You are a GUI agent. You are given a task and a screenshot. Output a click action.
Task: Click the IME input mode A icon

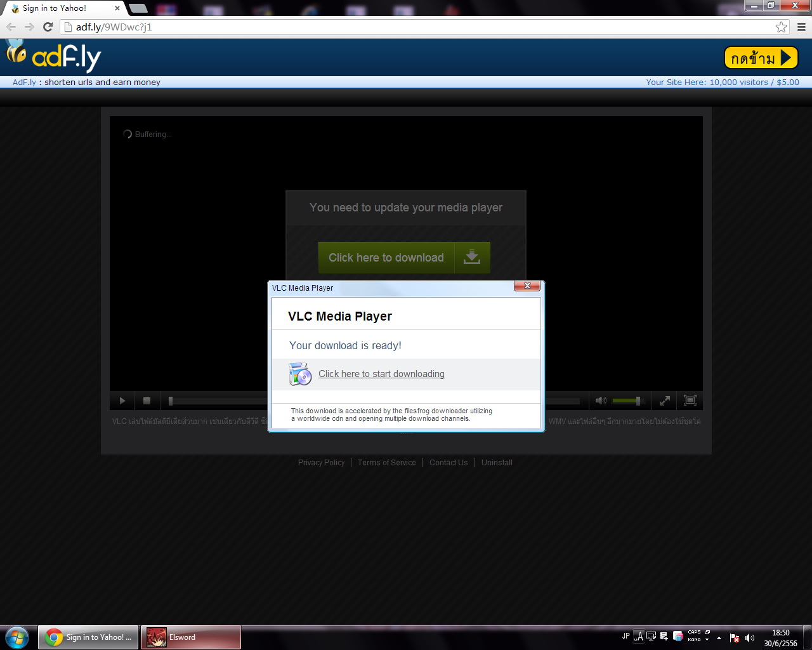[639, 636]
